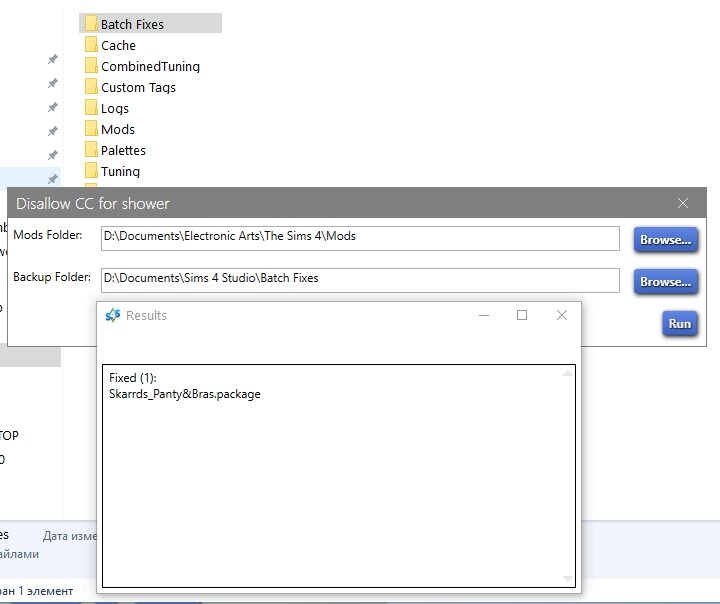Screen dimensions: 720x604
Task: Click the Batch Fixes folder icon
Action: pos(91,23)
